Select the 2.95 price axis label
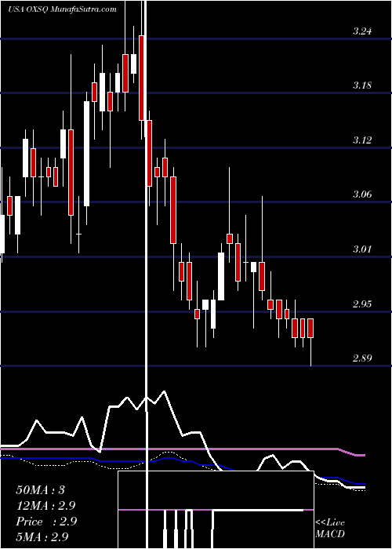 (x=362, y=304)
